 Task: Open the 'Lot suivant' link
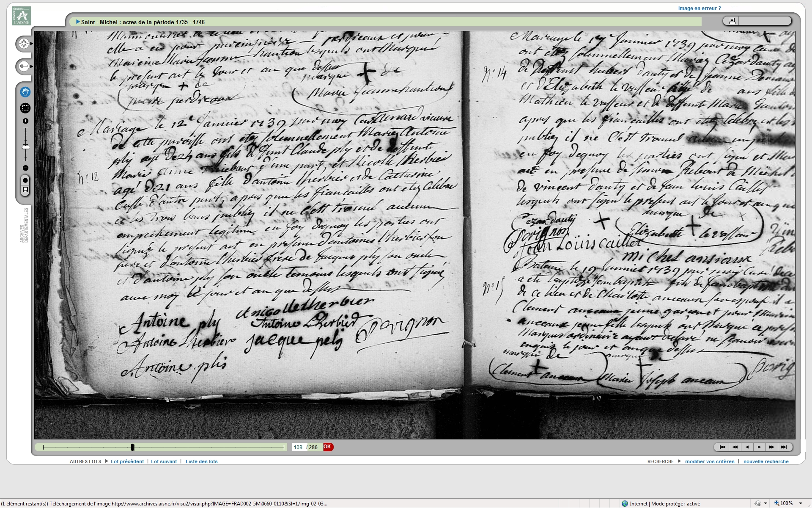164,461
